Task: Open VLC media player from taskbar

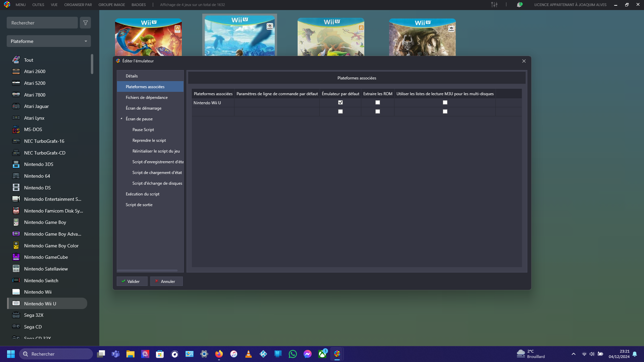Action: pos(249,354)
